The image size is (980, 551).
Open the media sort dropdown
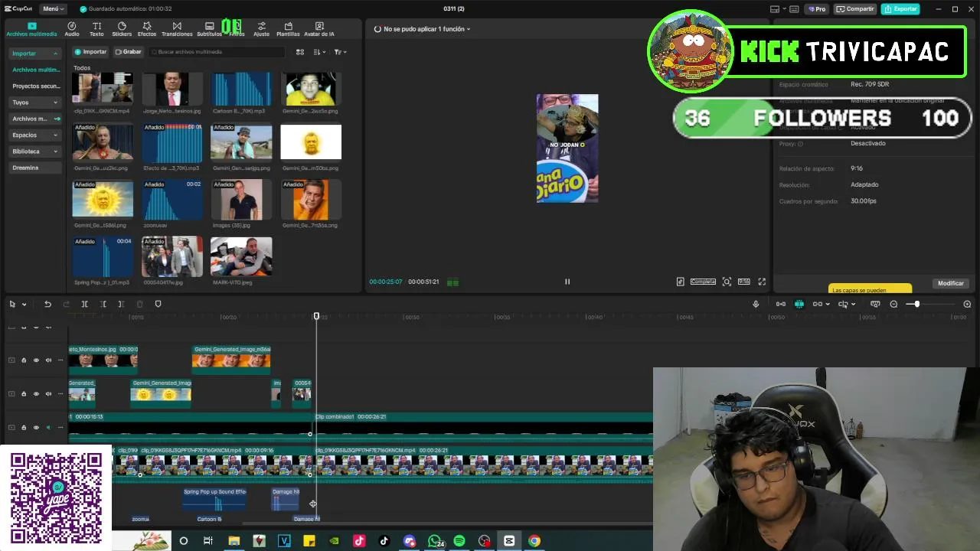pos(320,52)
